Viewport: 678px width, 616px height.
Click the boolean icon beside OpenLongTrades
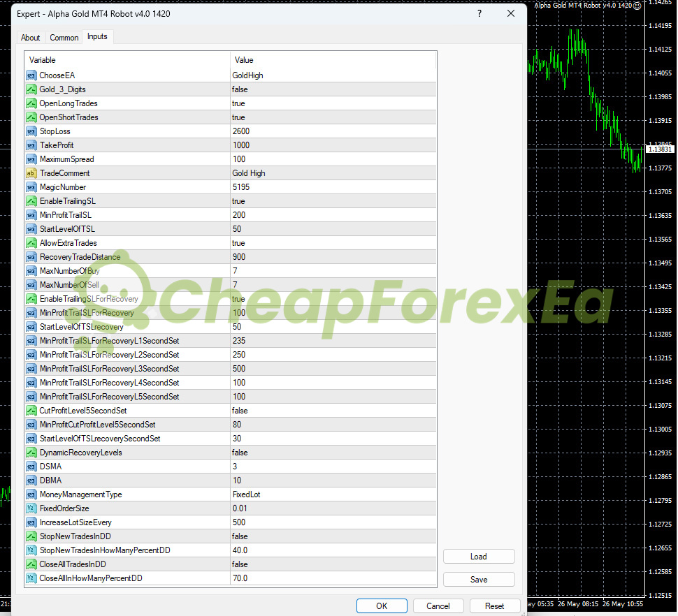click(31, 103)
